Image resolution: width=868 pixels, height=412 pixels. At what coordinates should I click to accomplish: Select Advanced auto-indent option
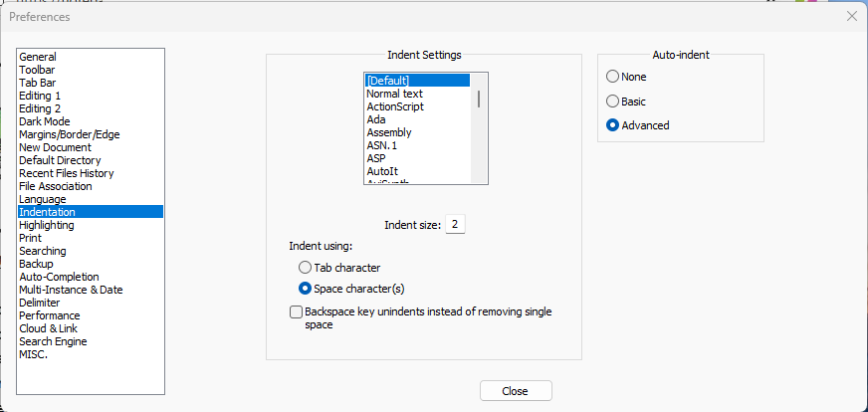pyautogui.click(x=613, y=125)
